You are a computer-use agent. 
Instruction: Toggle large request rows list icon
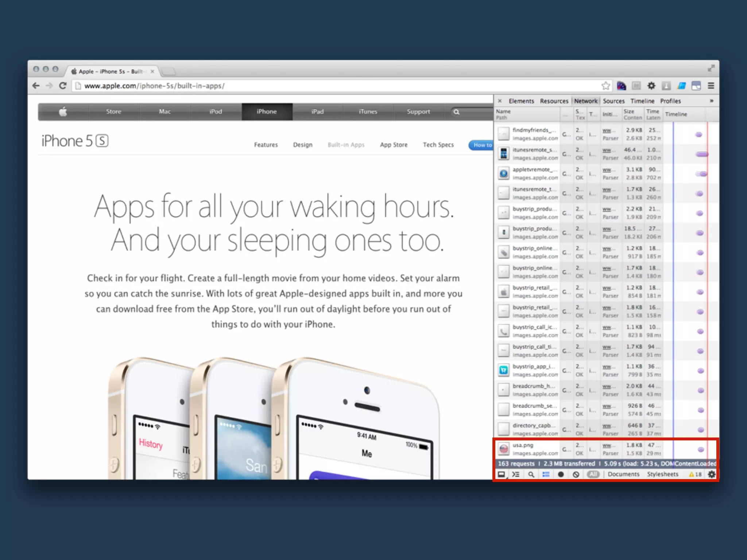pos(546,474)
